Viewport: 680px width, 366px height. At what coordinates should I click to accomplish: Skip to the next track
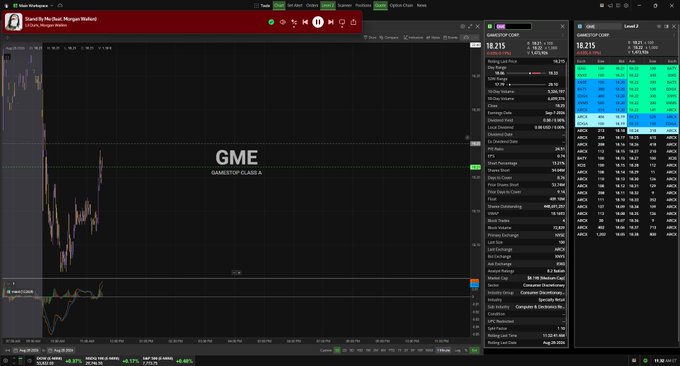(330, 22)
